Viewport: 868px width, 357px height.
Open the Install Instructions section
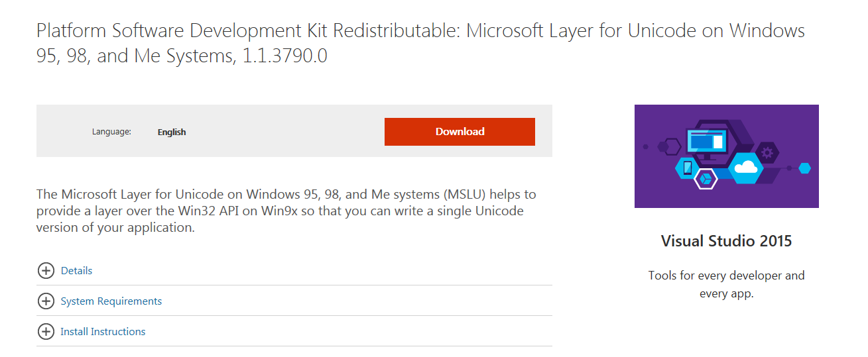pyautogui.click(x=103, y=332)
